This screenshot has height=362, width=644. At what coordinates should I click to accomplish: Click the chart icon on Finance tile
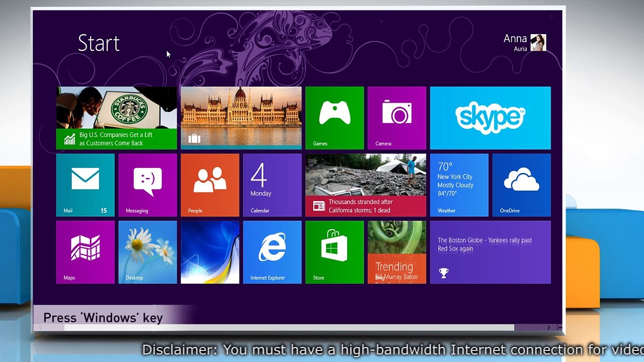coord(69,139)
